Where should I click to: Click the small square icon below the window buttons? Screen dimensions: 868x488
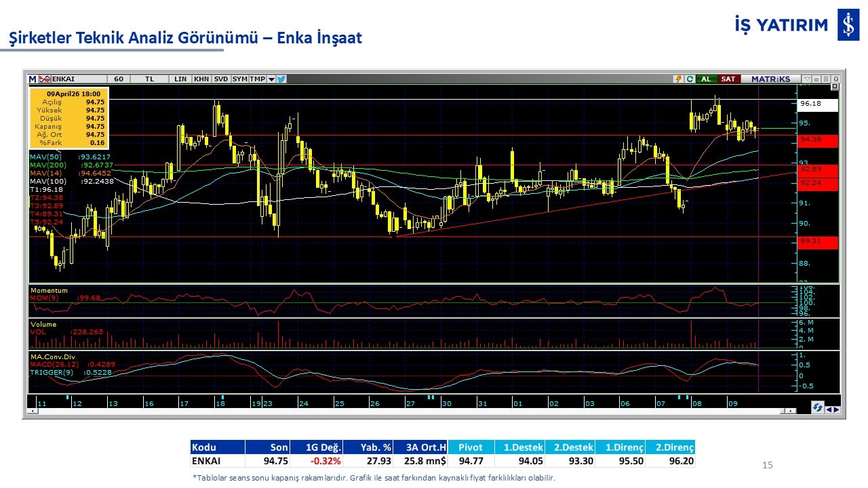click(x=834, y=87)
